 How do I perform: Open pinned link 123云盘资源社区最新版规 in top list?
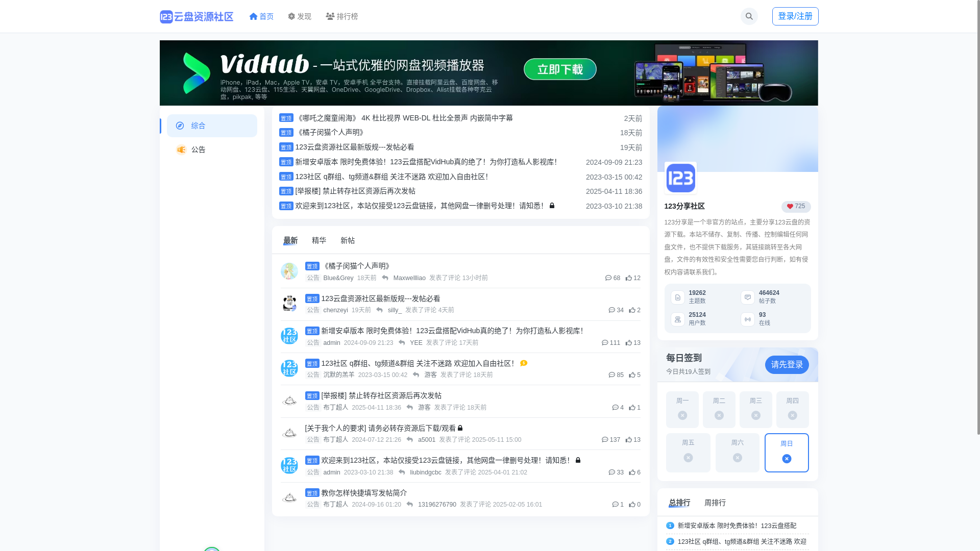tap(355, 147)
